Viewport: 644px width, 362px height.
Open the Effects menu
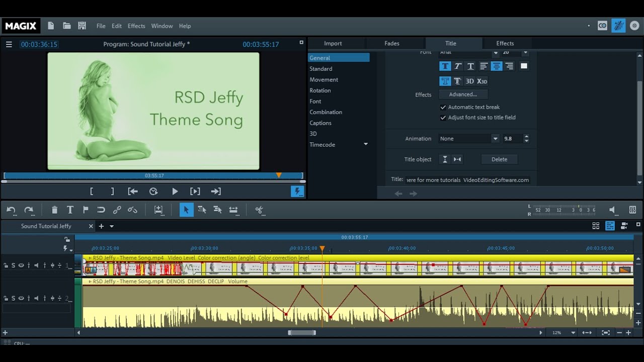[x=136, y=26]
